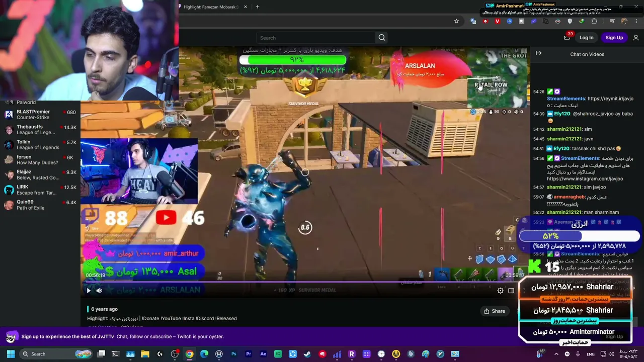The image size is (644, 362).
Task: Open Thebausffs channel in sidebar
Action: (x=39, y=129)
